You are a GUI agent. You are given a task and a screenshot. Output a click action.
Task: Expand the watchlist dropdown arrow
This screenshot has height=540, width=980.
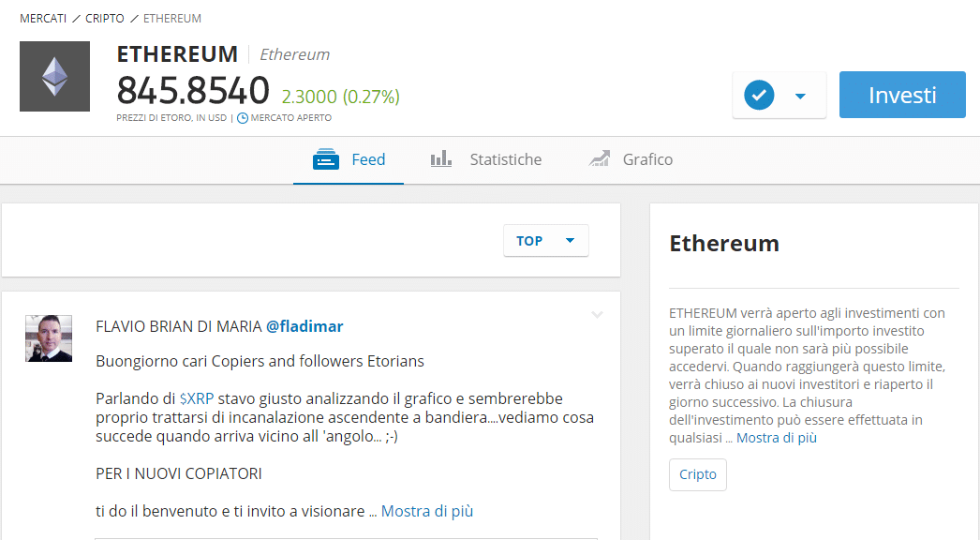click(x=800, y=97)
